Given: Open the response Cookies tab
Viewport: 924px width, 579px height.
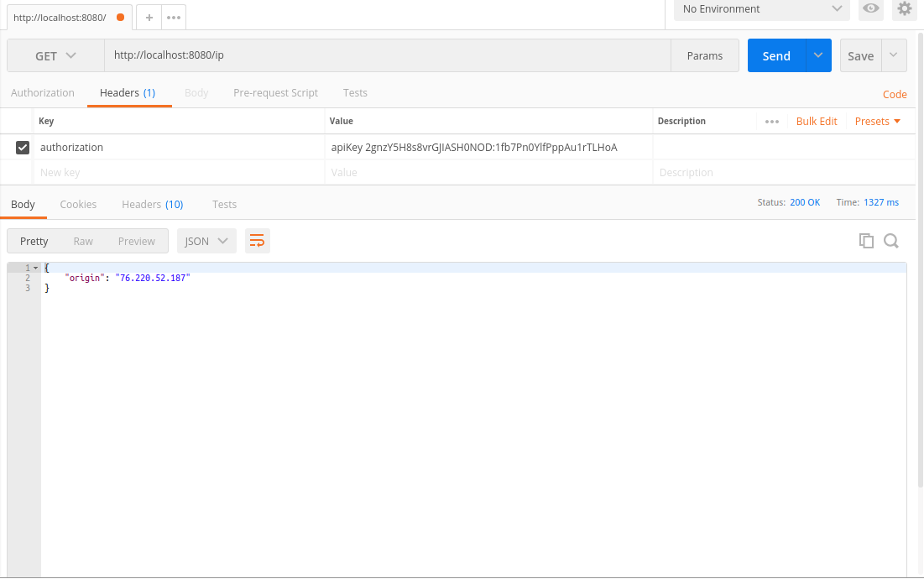Looking at the screenshot, I should 78,204.
